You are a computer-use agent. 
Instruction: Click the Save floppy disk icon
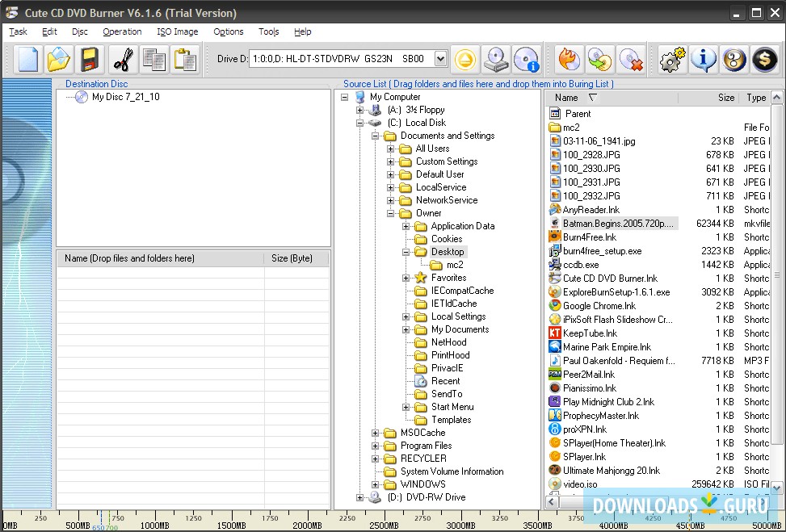pos(90,60)
